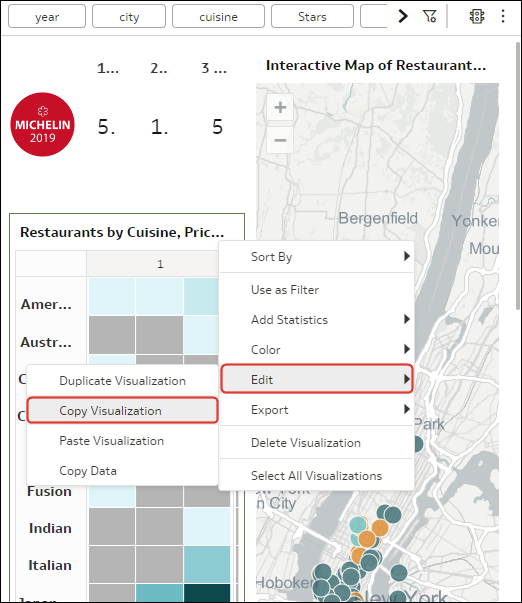Screen dimensions: 522x603
Task: Click the Amer... cuisine row label
Action: [46, 305]
